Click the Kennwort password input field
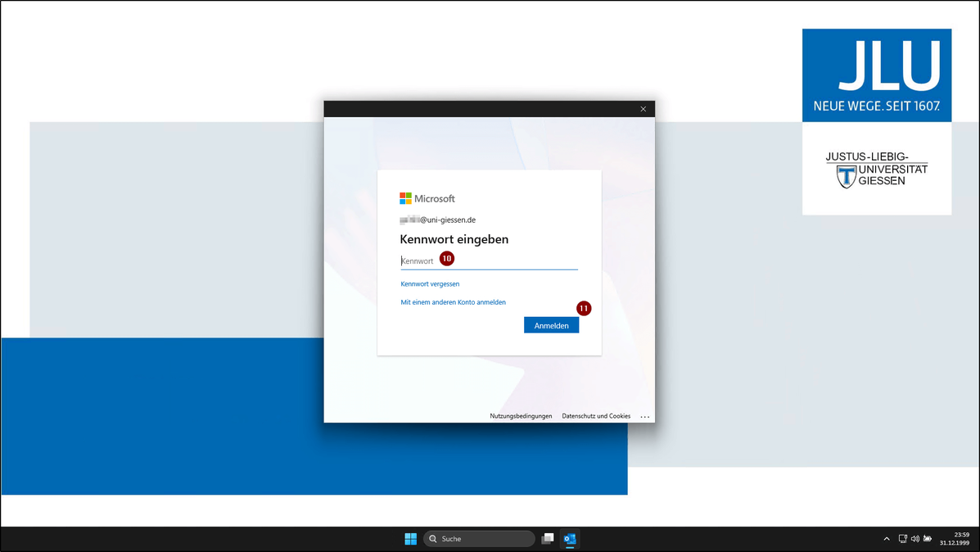The width and height of the screenshot is (980, 552). (x=489, y=261)
